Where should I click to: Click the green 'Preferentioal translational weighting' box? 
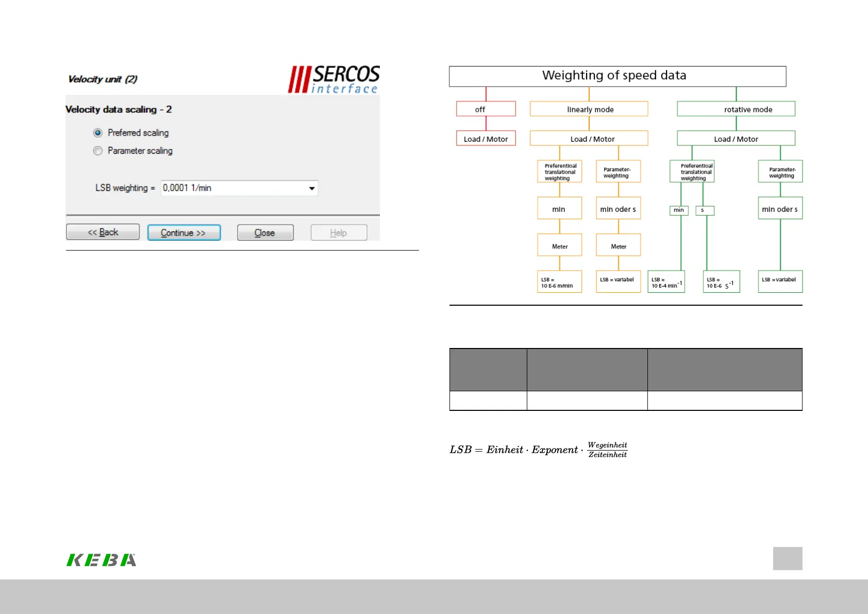click(692, 171)
